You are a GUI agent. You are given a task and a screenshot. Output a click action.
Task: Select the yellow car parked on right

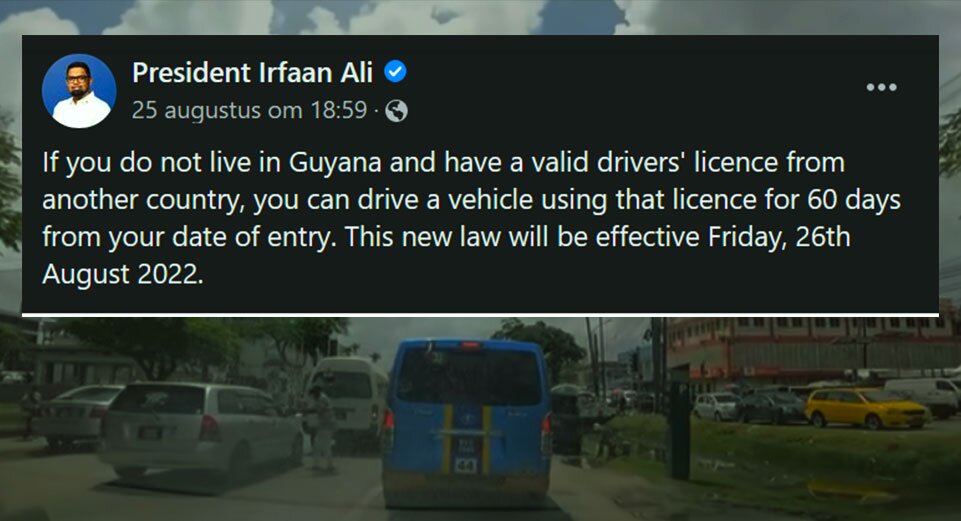click(x=866, y=408)
